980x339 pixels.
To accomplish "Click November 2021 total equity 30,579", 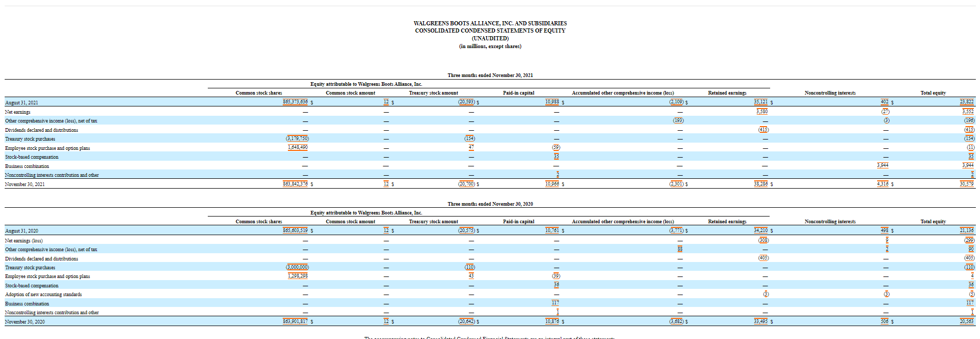I will tap(967, 183).
